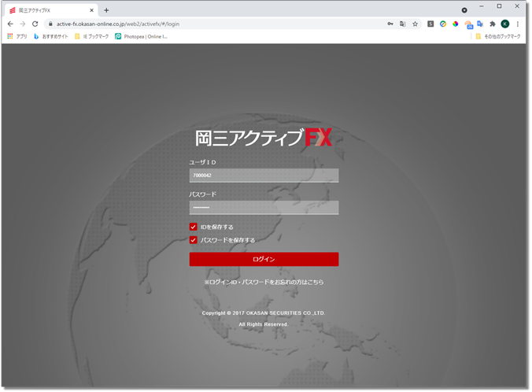The width and height of the screenshot is (532, 392).
Task: Open the Photopea bookmark
Action: [x=141, y=36]
